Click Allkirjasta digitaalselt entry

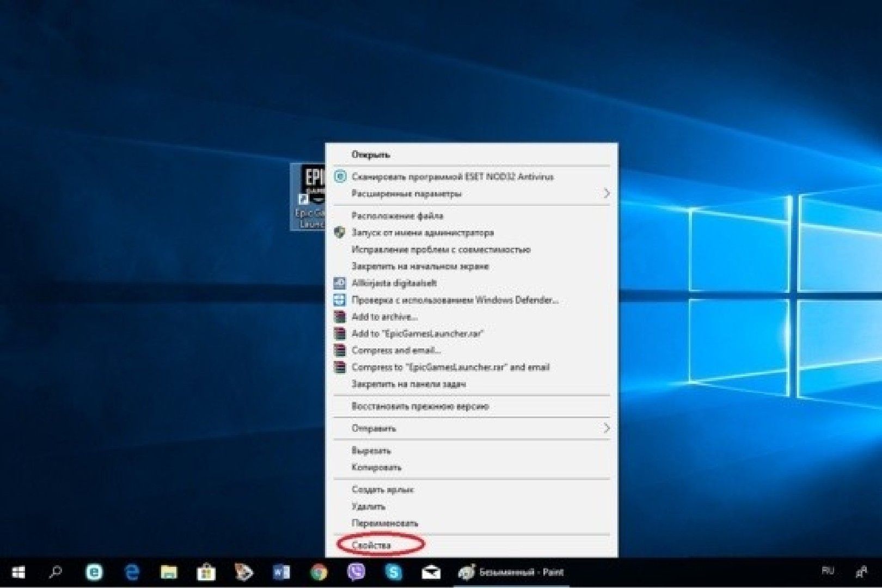pyautogui.click(x=471, y=283)
